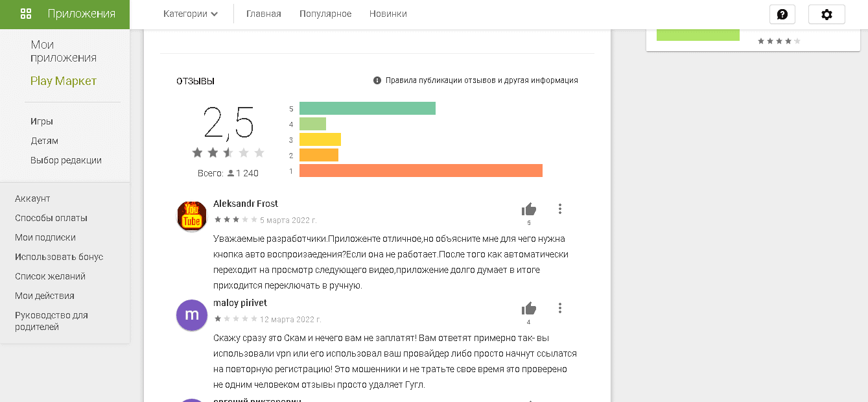The width and height of the screenshot is (868, 402).
Task: Click maloy pirivet's circular avatar
Action: [191, 315]
